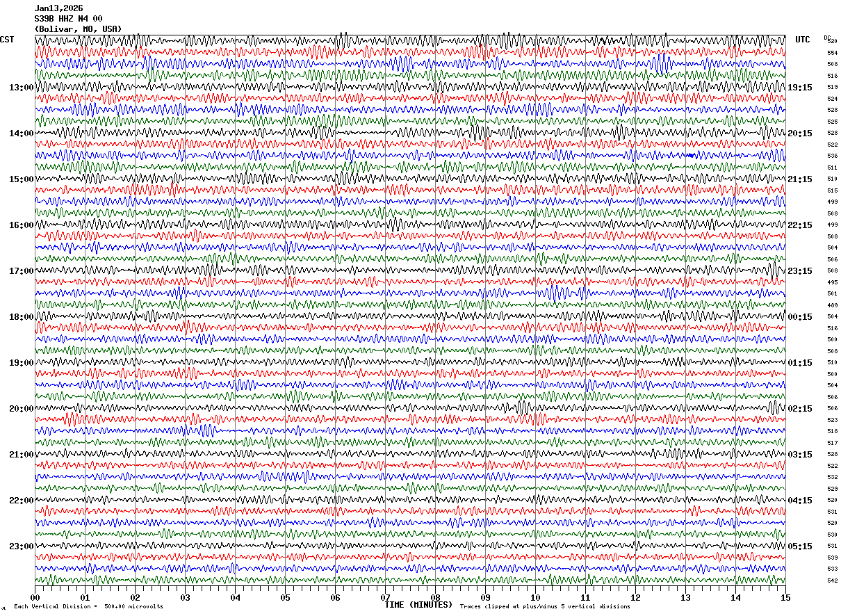The image size is (841, 616).
Task: Click the 21:15 UTC time label
Action: click(x=800, y=179)
